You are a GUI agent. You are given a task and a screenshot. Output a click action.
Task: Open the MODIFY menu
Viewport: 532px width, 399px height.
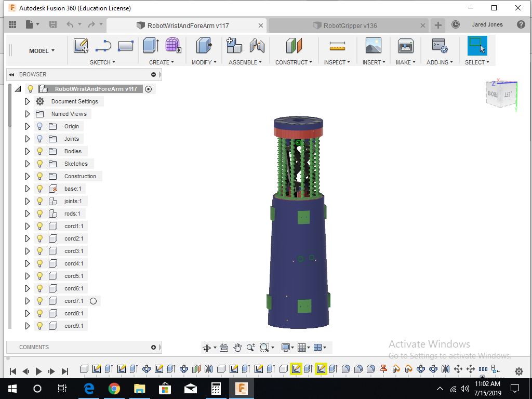[204, 62]
